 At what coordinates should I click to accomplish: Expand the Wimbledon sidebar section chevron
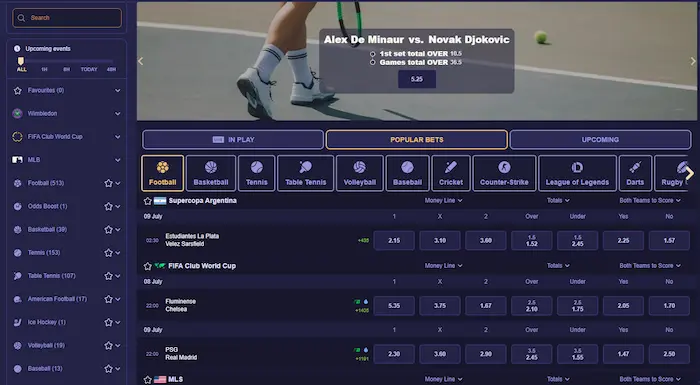tap(117, 113)
